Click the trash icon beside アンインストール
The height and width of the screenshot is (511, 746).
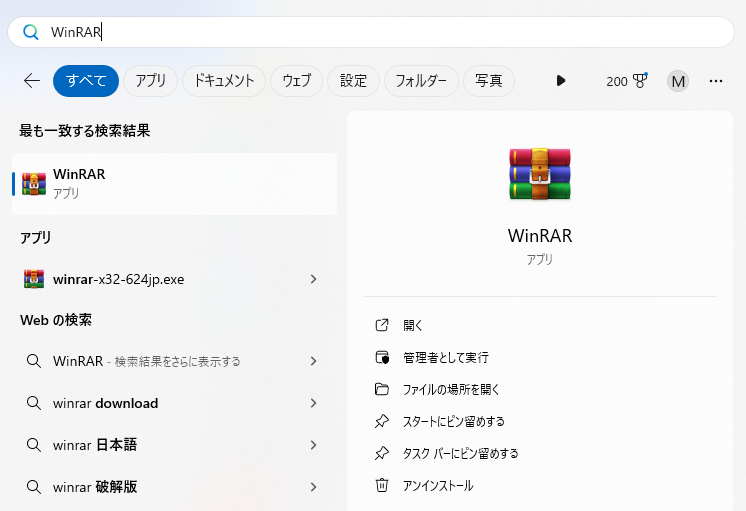tap(382, 485)
